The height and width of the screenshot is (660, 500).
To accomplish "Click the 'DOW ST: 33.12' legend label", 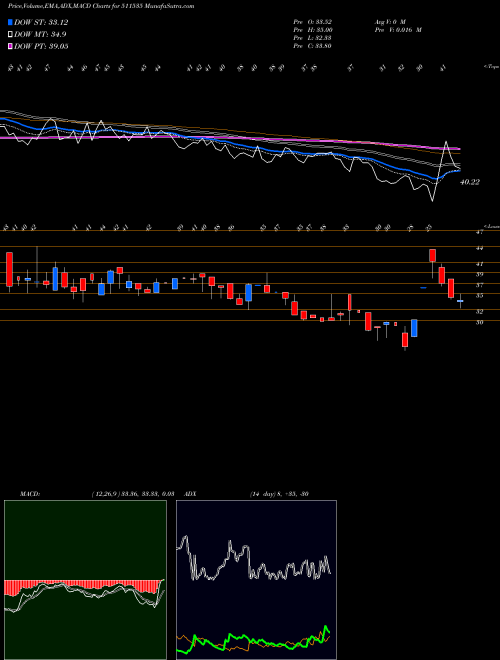I will 41,22.
